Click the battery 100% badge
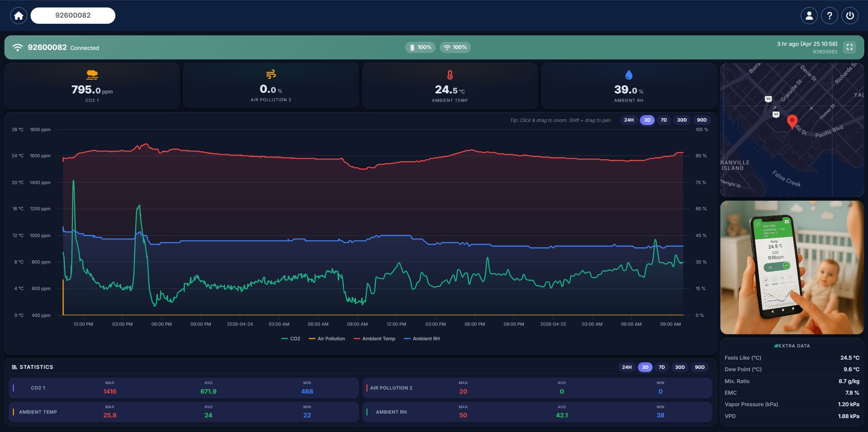The image size is (868, 432). pyautogui.click(x=420, y=47)
